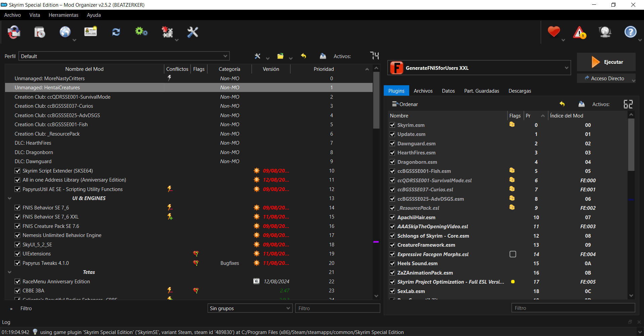The image size is (644, 336).
Task: Open the dropdown arrow beside Acceso Directo
Action: point(633,80)
